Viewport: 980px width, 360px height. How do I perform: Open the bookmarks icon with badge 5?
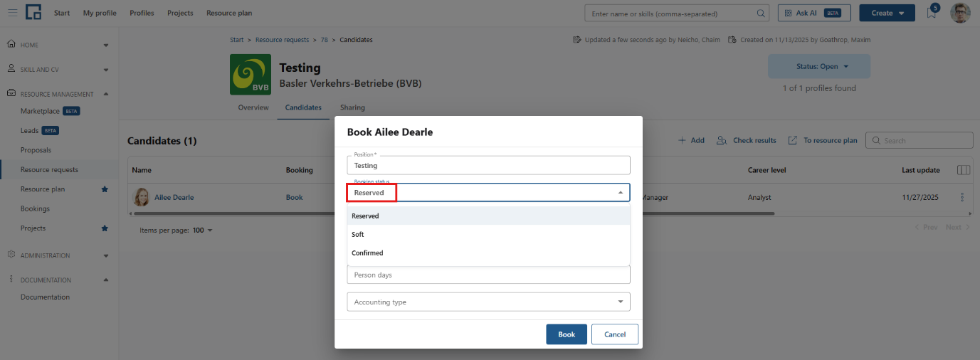coord(932,12)
